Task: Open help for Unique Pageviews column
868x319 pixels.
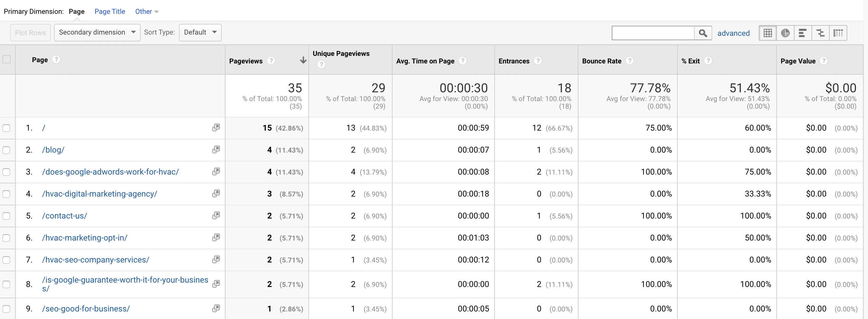Action: (321, 64)
